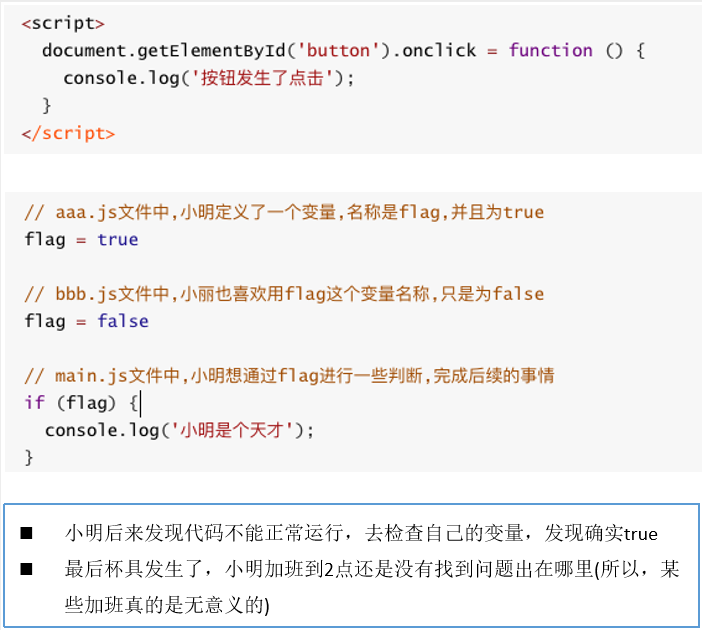Image resolution: width=702 pixels, height=630 pixels.
Task: Click the true value in flag assignment
Action: [118, 240]
